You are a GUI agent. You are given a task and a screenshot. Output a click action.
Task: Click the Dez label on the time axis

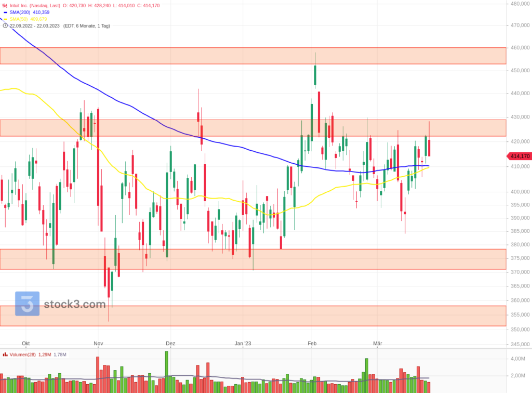pyautogui.click(x=170, y=344)
